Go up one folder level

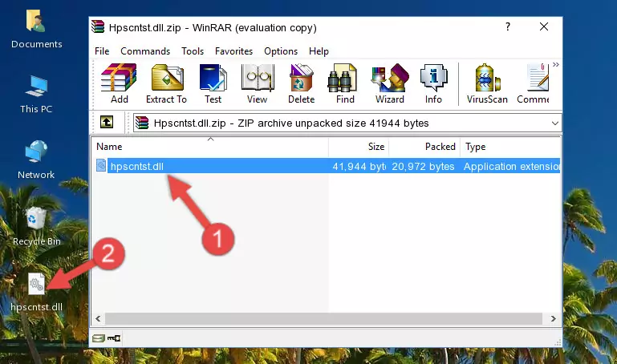(x=107, y=122)
